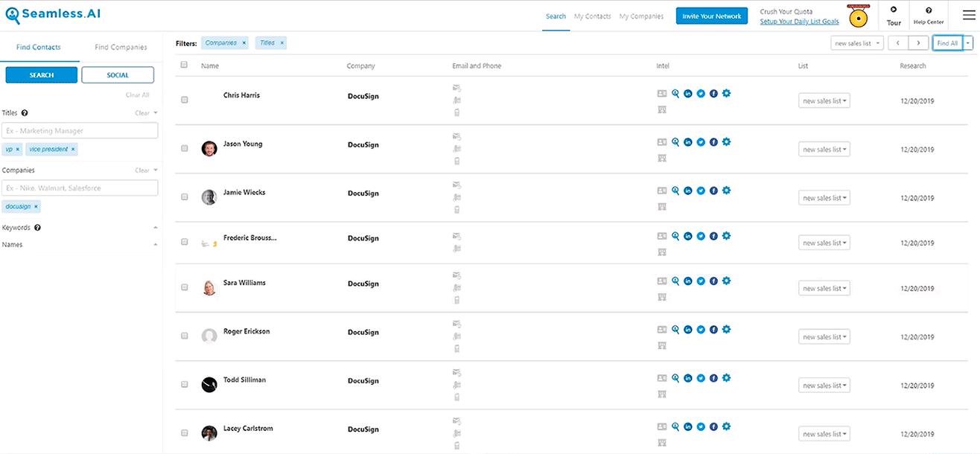Click the gear icon in Chris Harris row
The image size is (980, 454).
tap(727, 93)
